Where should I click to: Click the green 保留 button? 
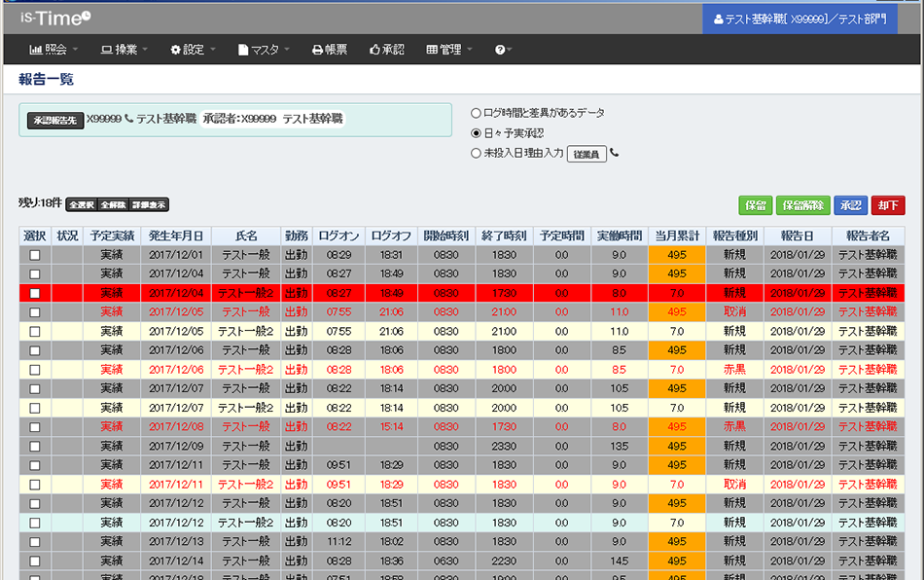click(756, 205)
